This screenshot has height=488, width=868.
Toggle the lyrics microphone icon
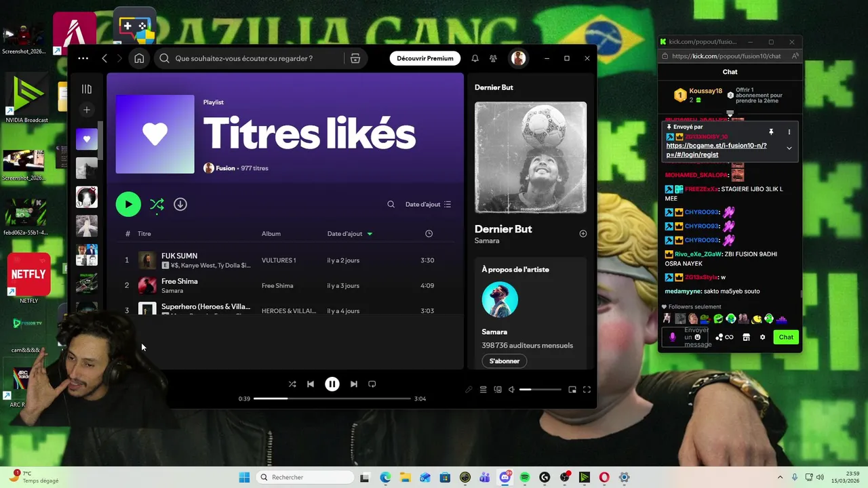click(x=469, y=390)
